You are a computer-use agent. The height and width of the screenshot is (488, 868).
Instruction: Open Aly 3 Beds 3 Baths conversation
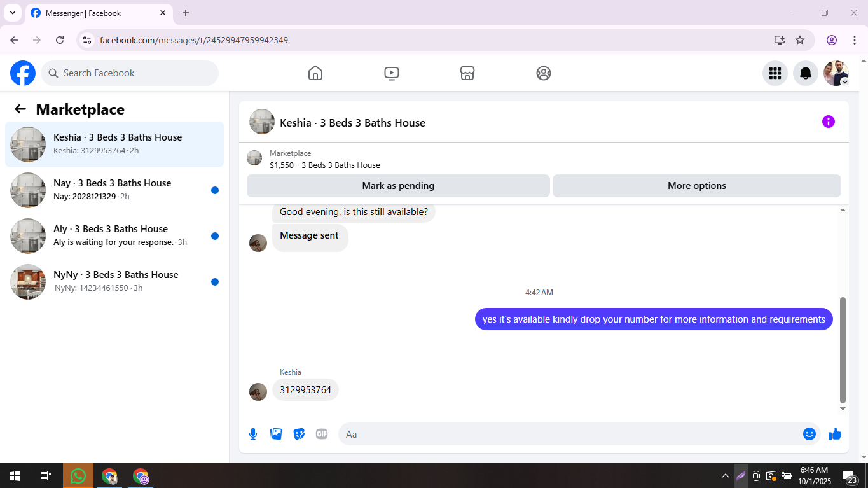pos(114,236)
